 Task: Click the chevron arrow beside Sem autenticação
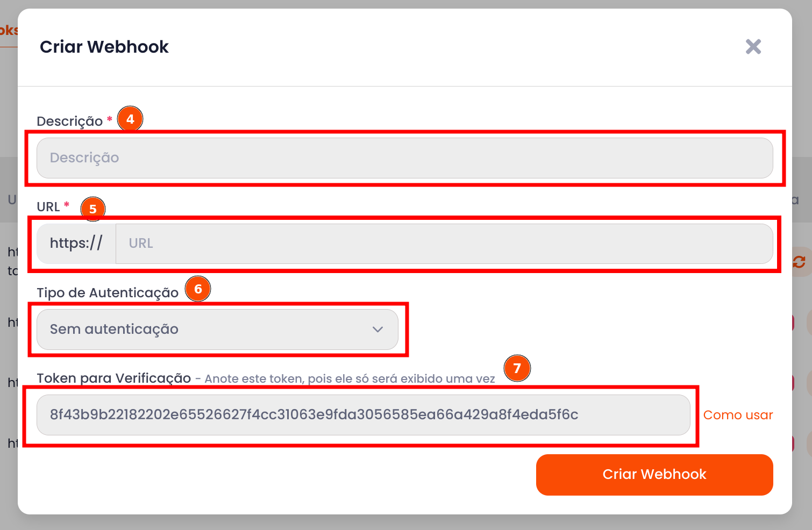377,330
